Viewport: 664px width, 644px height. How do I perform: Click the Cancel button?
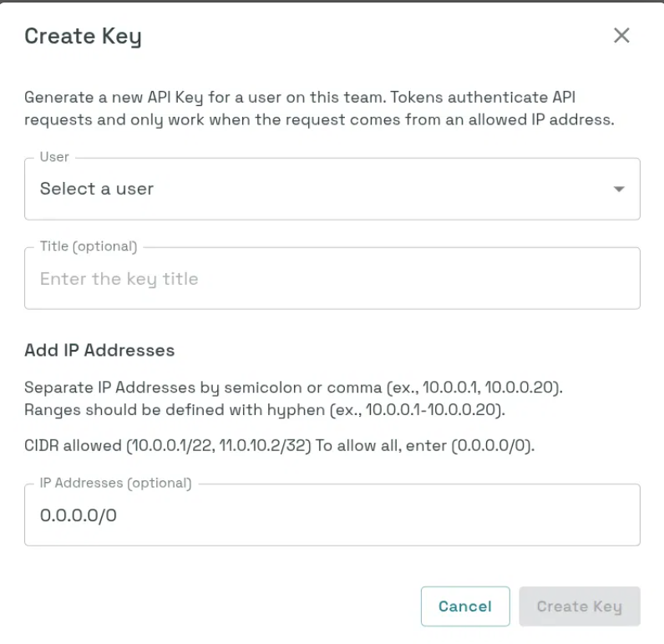click(x=465, y=606)
